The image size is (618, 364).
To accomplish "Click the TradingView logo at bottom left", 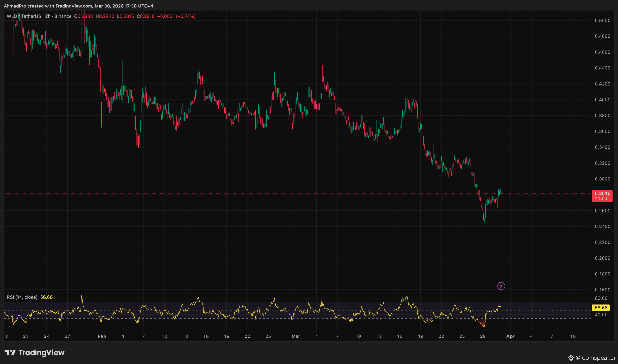I will [x=34, y=353].
